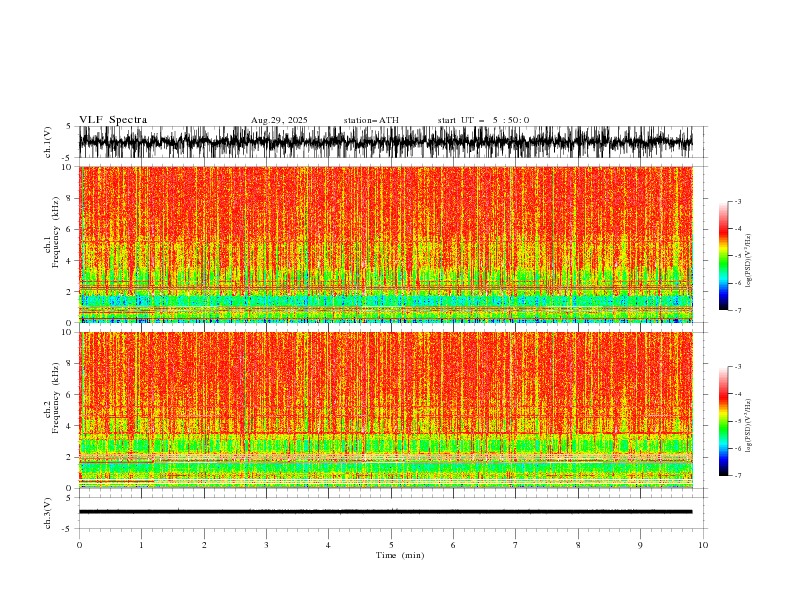The image size is (792, 612).
Task: Click the 'ch.3(V)' axis label
Action: [48, 513]
